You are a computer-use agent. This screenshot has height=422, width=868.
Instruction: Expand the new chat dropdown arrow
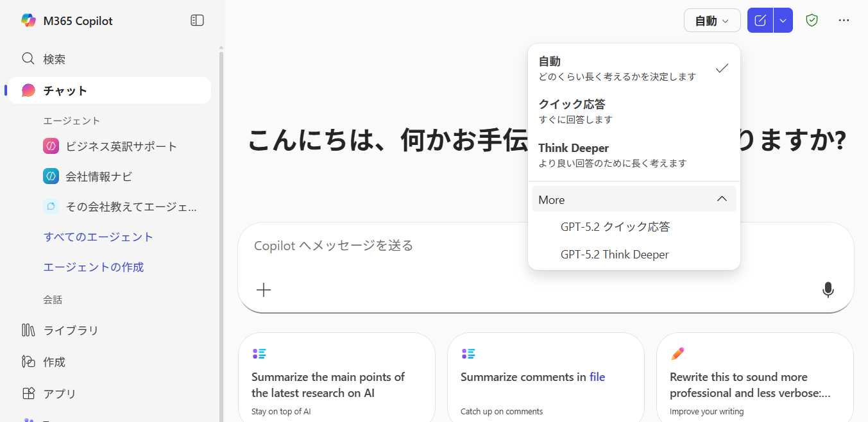point(783,21)
